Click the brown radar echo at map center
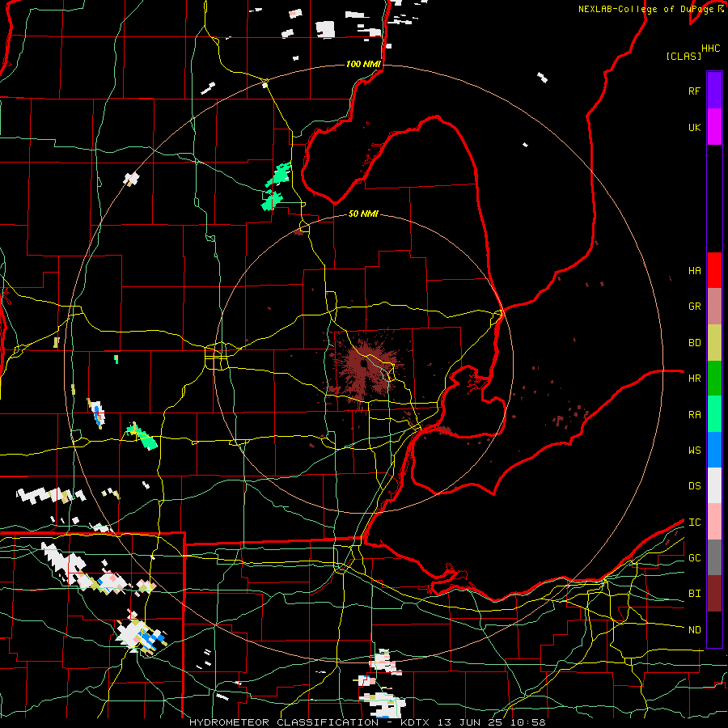The height and width of the screenshot is (728, 728). (363, 368)
